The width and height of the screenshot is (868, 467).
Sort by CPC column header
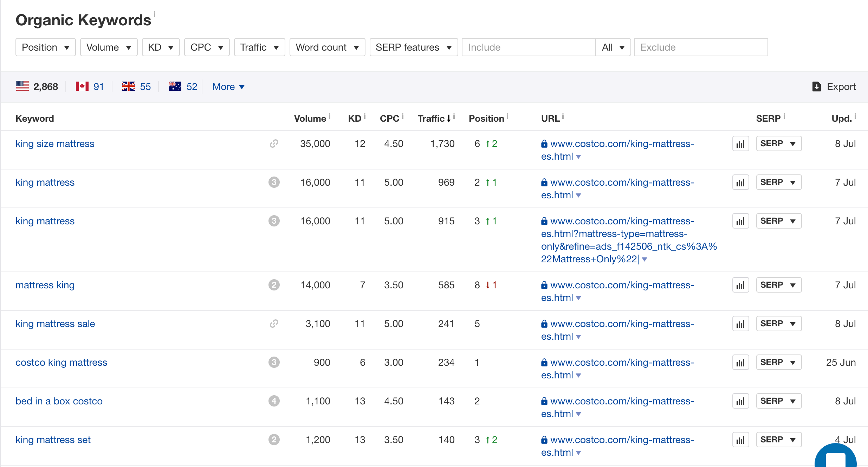pos(389,119)
